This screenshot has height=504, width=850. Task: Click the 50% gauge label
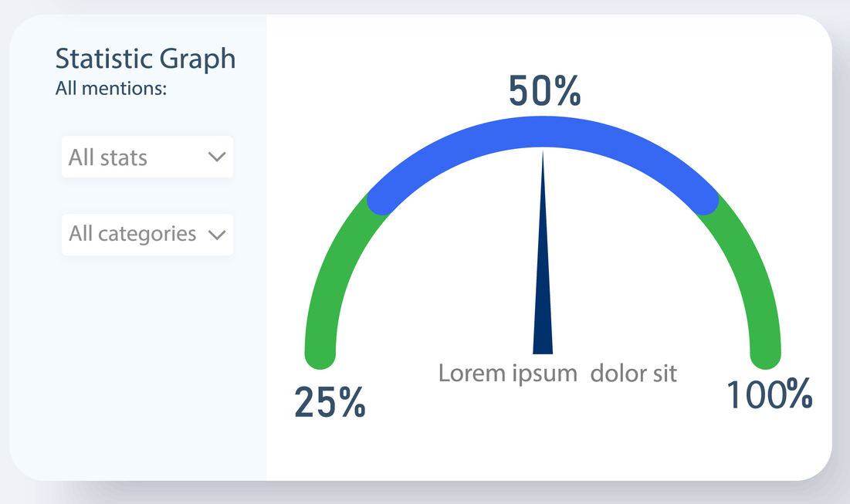544,90
